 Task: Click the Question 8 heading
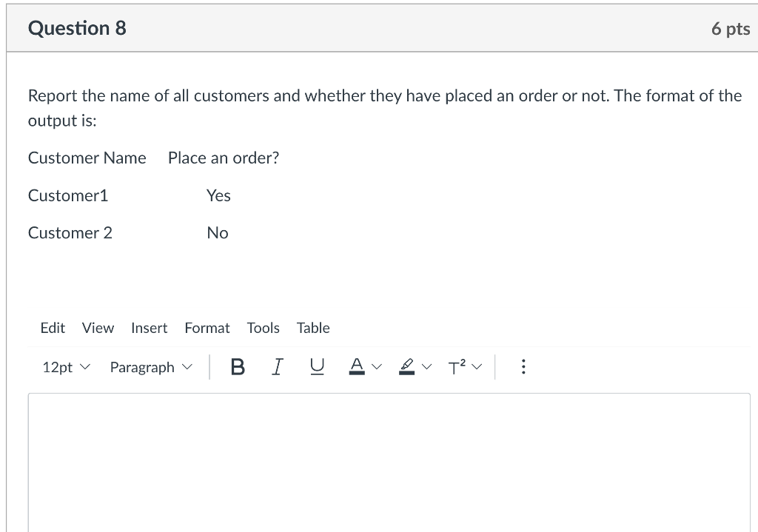(x=77, y=29)
